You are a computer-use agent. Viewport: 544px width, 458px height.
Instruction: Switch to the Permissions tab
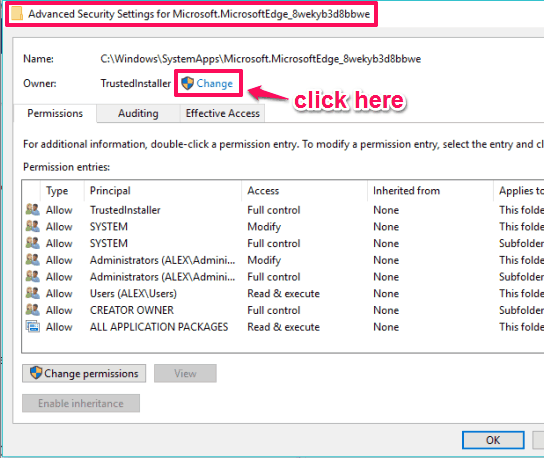click(x=55, y=113)
